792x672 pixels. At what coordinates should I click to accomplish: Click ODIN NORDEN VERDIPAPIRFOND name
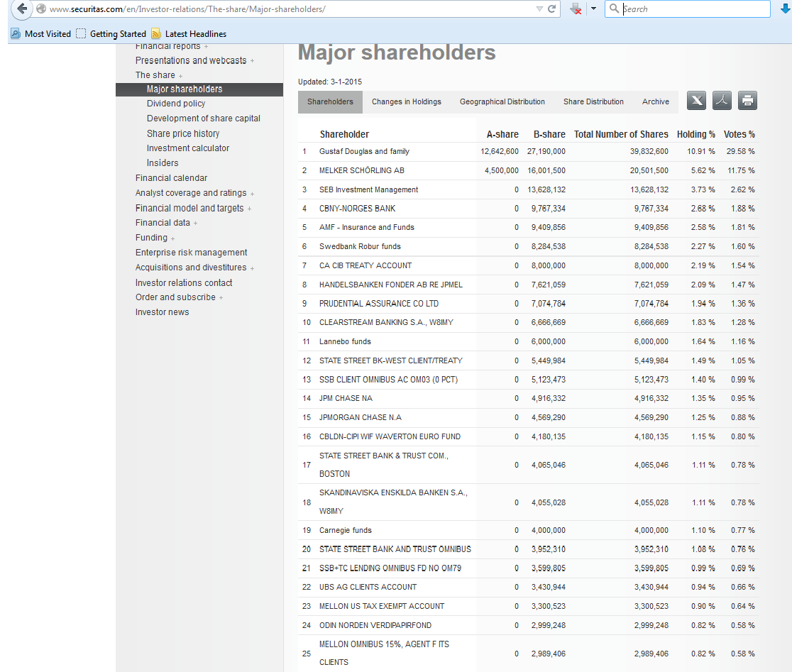point(375,626)
